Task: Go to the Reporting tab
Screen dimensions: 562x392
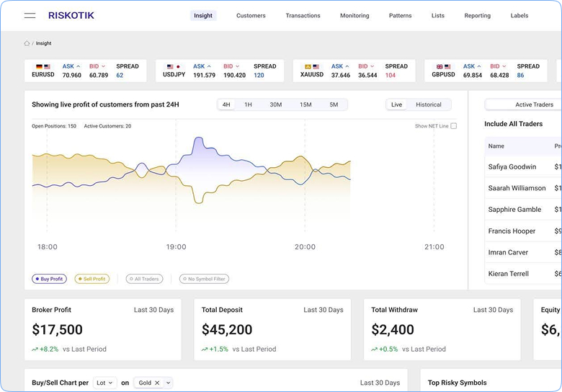Action: [478, 15]
